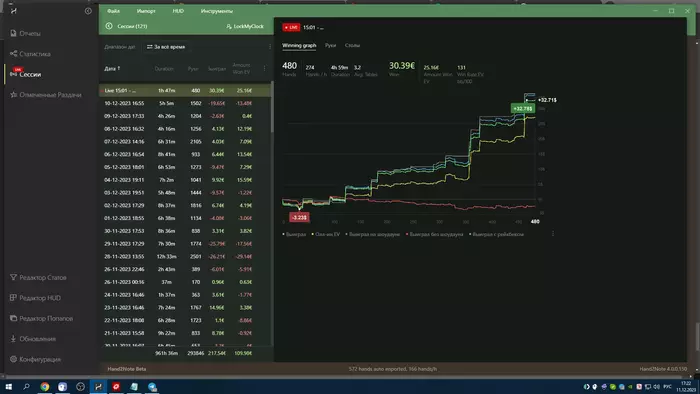Select the 01-12-2023 18:55 session row
The width and height of the screenshot is (700, 394).
tap(185, 219)
